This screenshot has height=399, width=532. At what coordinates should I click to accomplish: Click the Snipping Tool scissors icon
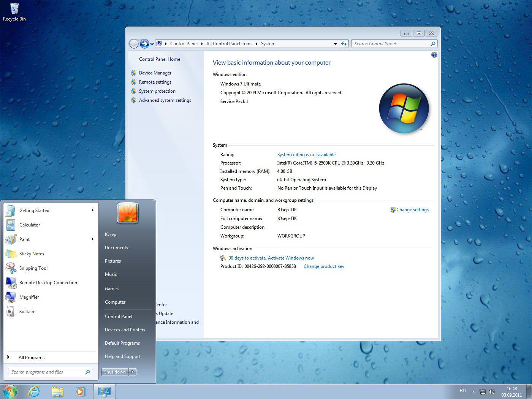pos(11,268)
